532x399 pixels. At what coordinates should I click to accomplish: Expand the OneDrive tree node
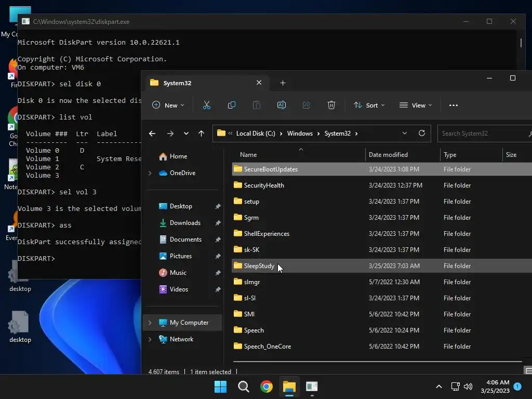(x=150, y=173)
